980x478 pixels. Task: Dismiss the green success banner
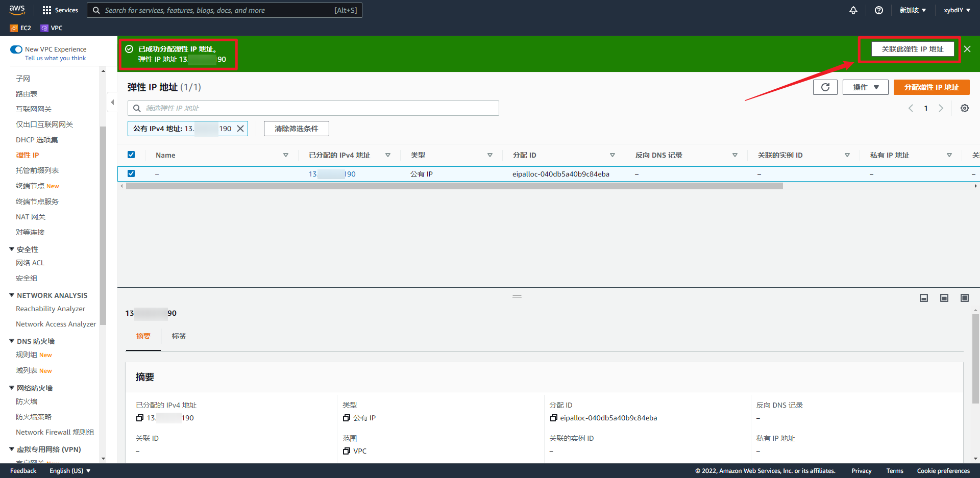click(967, 49)
